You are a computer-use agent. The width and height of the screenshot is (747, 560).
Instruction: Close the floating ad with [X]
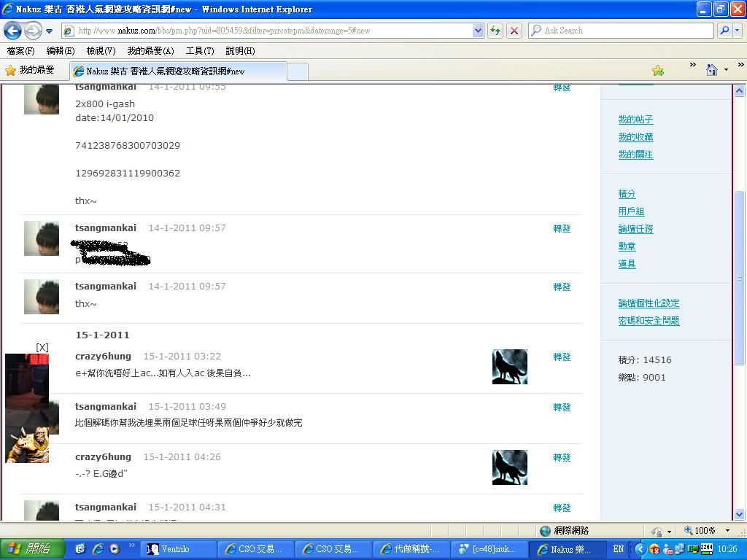pos(42,348)
